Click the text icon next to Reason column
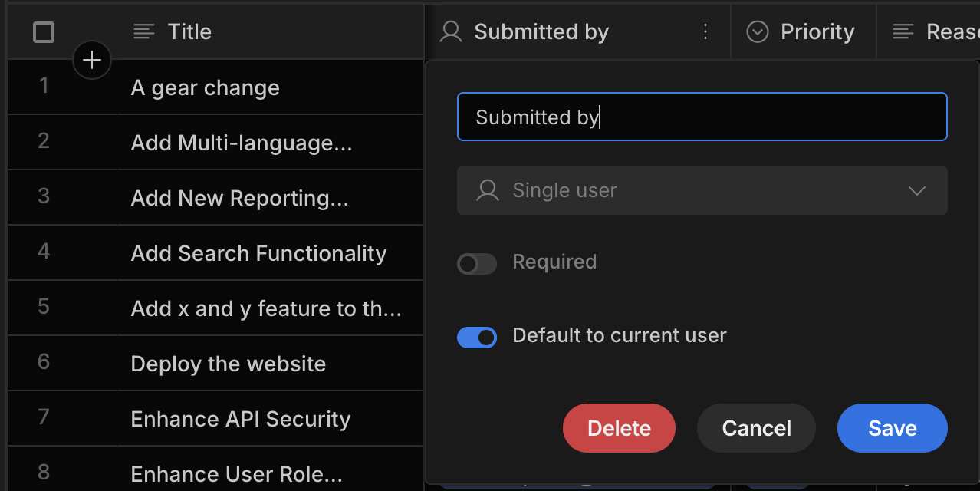 pyautogui.click(x=903, y=31)
